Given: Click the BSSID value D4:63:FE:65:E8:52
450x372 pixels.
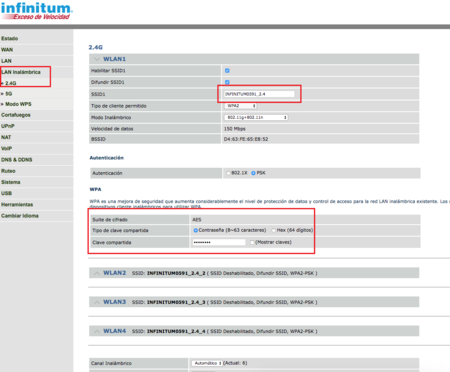Looking at the screenshot, I should pyautogui.click(x=246, y=139).
